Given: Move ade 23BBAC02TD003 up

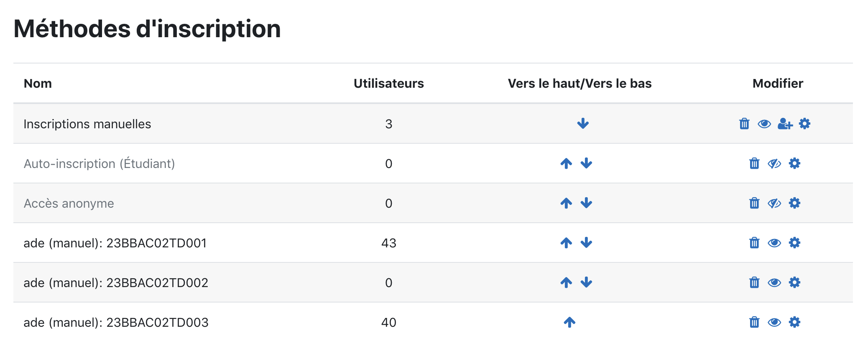Looking at the screenshot, I should coord(569,322).
